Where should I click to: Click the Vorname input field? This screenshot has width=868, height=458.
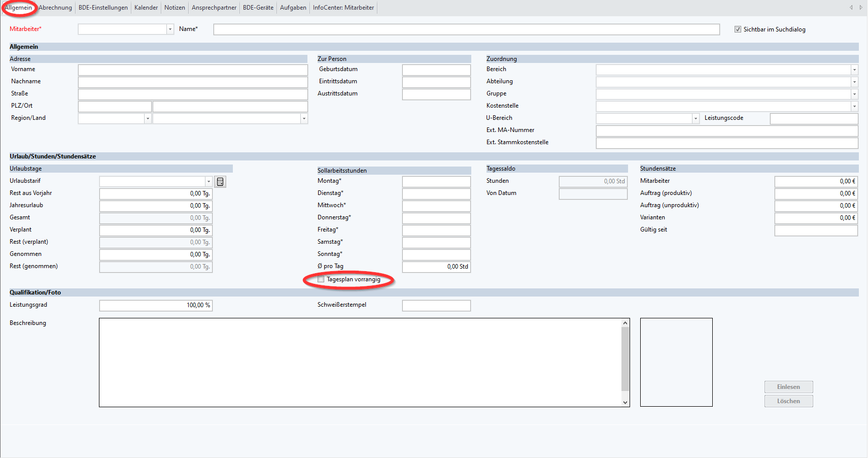(193, 70)
